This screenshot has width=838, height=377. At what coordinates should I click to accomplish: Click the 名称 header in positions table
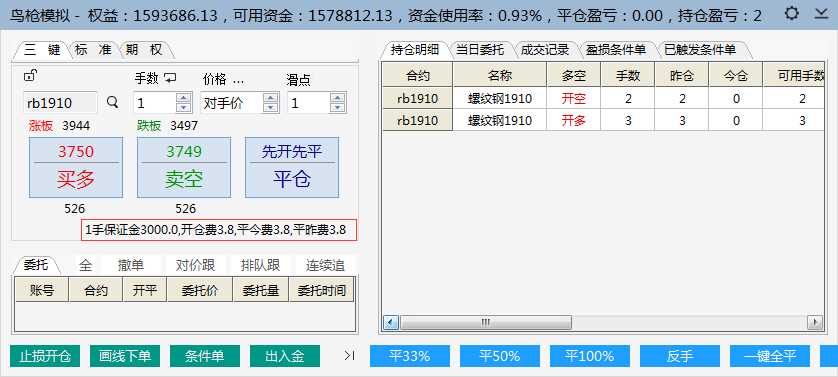500,76
